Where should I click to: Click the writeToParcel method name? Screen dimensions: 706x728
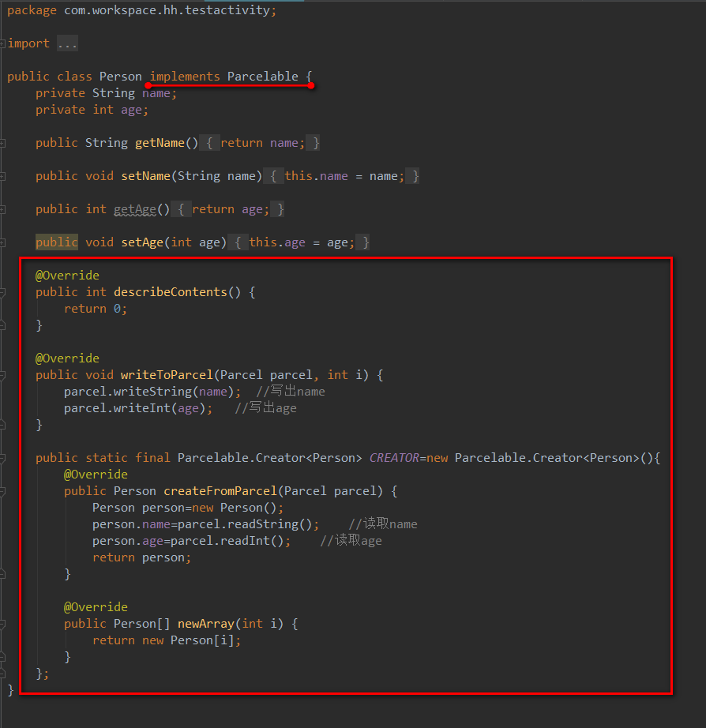click(x=167, y=375)
